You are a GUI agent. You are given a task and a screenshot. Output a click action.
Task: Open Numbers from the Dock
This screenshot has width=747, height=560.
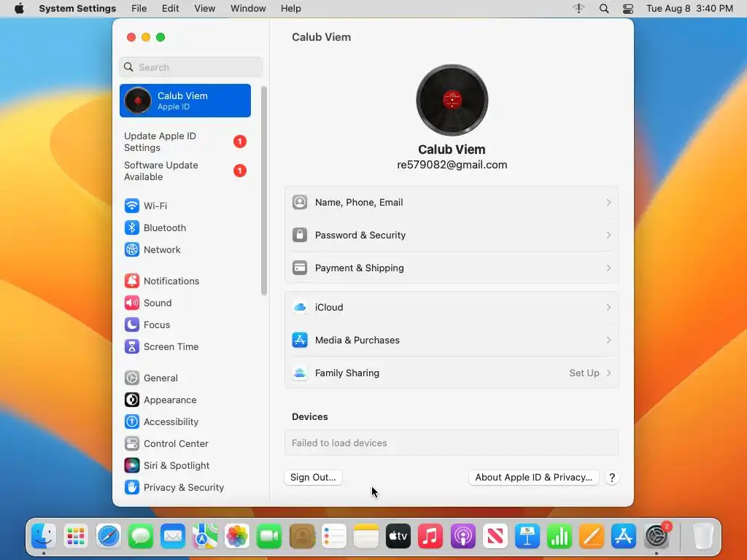point(560,536)
